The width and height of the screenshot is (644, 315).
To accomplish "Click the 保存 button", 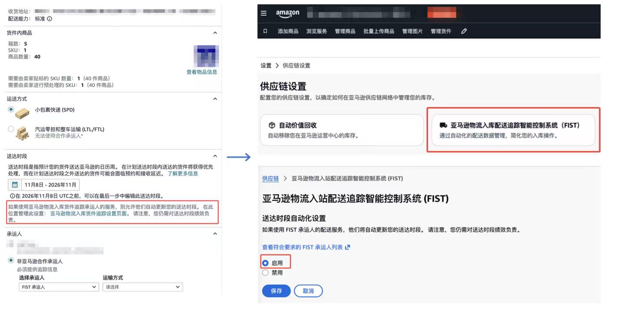I will pyautogui.click(x=276, y=291).
